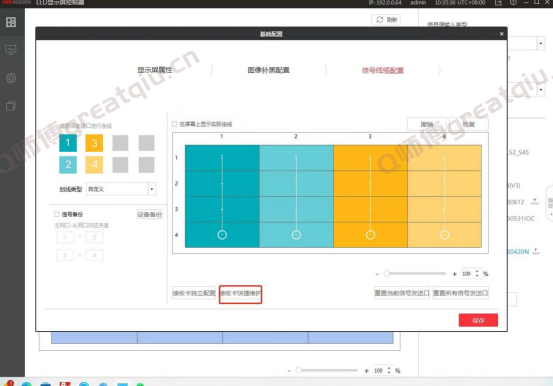Screen dimensions: 553x386
Task: Click the minus icon of the background zoom slider
Action: (289, 370)
